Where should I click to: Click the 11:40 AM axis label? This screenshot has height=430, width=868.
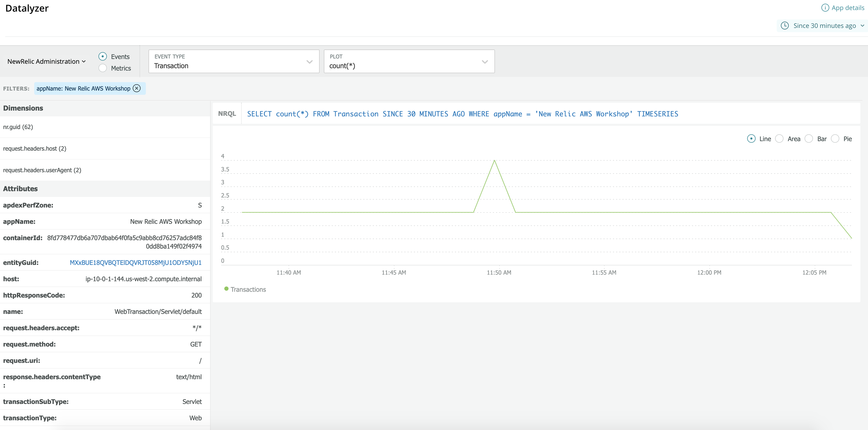(x=289, y=273)
